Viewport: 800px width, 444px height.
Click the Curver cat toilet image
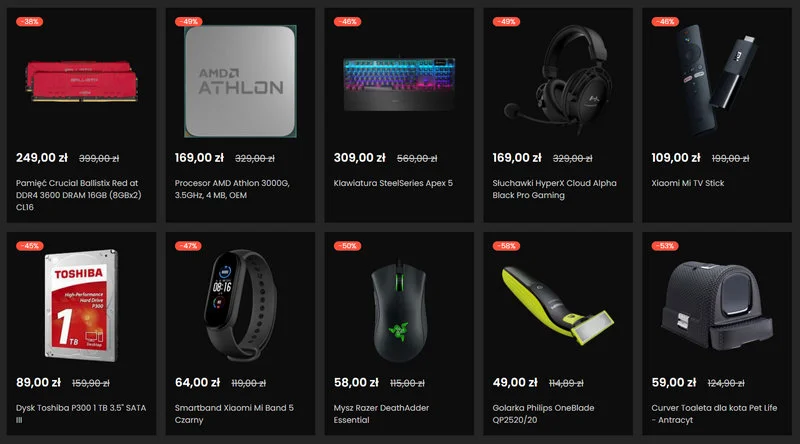[x=717, y=306]
